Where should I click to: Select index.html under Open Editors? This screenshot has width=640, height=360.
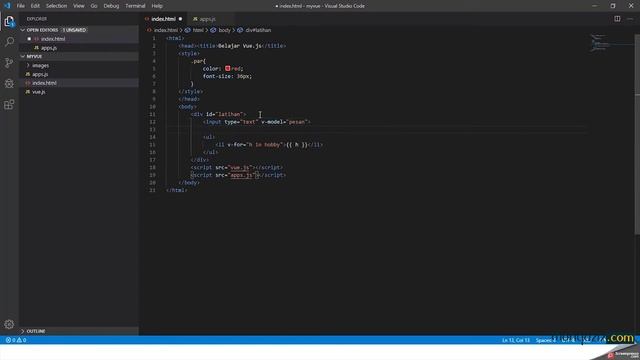53,39
